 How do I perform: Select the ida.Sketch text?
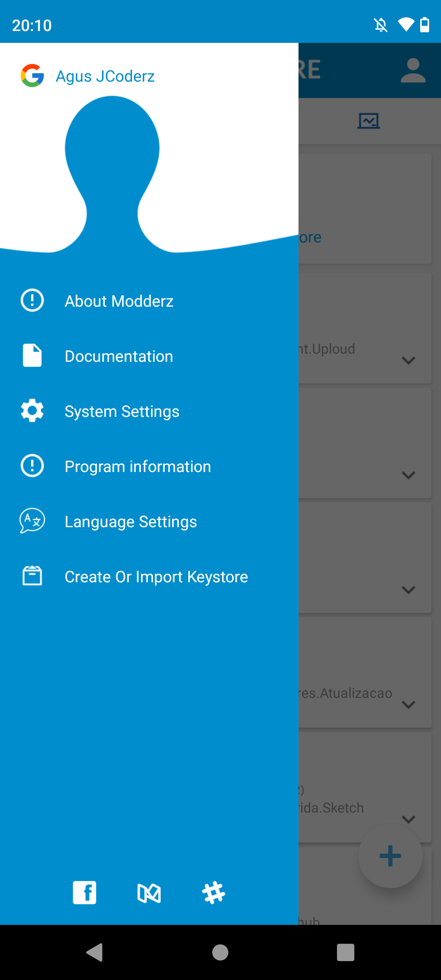(x=331, y=808)
